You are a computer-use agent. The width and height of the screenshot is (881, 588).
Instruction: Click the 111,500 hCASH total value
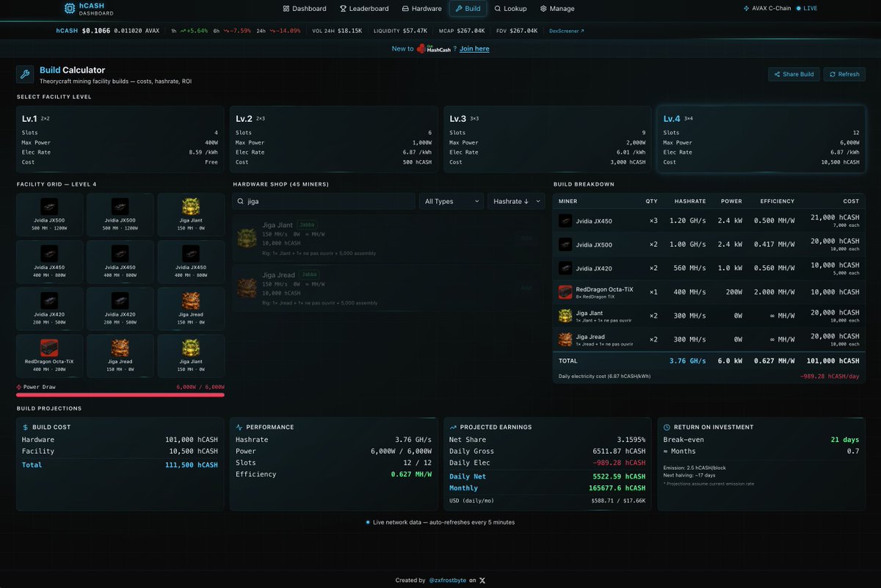[x=193, y=465]
